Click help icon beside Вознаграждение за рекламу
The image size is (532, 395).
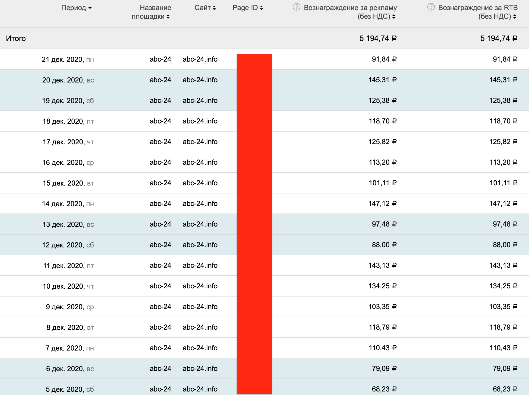[296, 7]
